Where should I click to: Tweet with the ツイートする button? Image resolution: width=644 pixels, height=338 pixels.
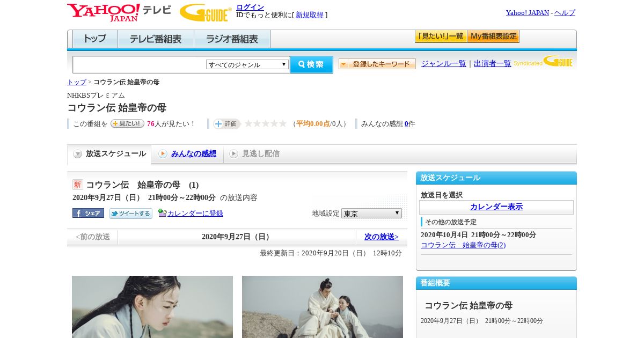pyautogui.click(x=131, y=214)
